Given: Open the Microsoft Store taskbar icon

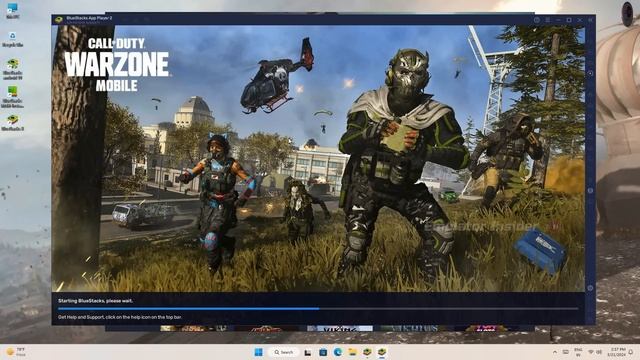Looking at the screenshot, I should point(323,352).
